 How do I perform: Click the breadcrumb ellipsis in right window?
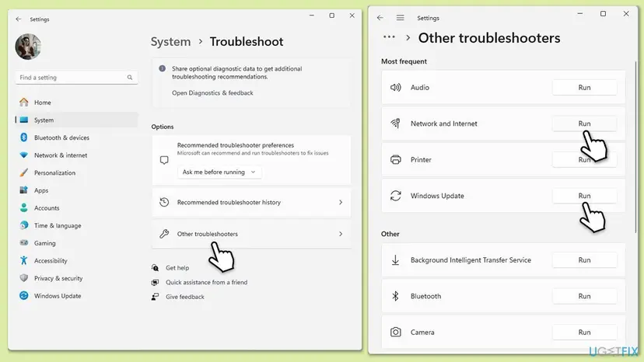(389, 37)
